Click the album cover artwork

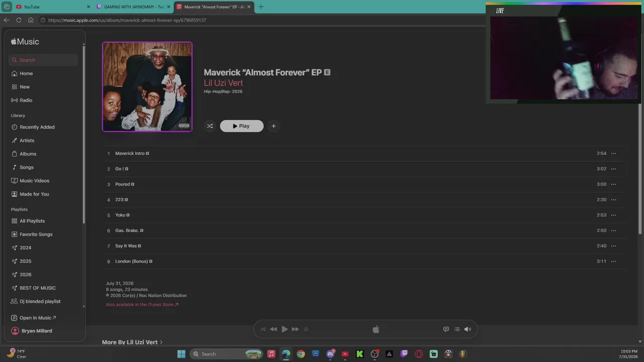(x=147, y=86)
